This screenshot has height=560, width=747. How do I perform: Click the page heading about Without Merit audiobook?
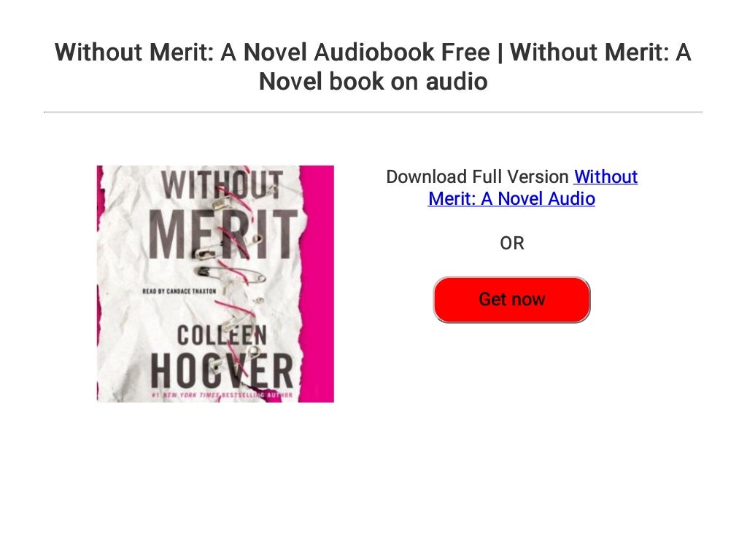click(x=373, y=66)
